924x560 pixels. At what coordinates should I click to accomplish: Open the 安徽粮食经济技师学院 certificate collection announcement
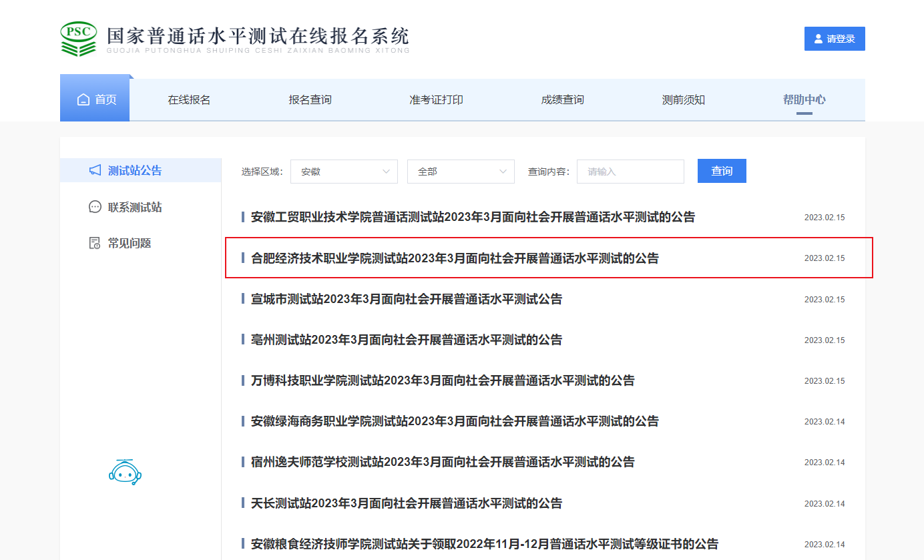point(484,544)
